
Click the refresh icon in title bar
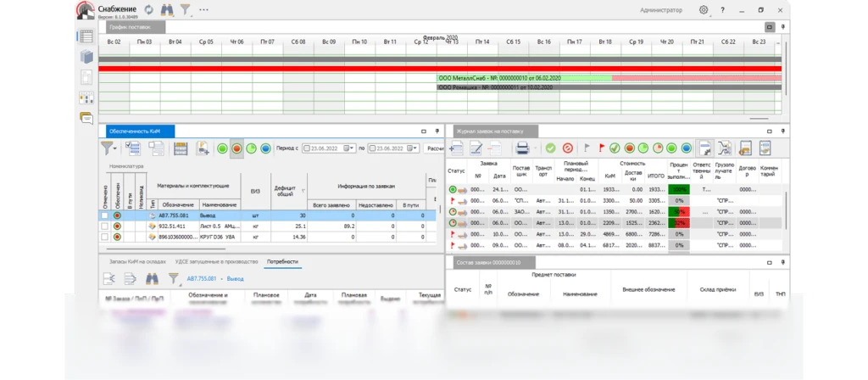click(x=149, y=9)
